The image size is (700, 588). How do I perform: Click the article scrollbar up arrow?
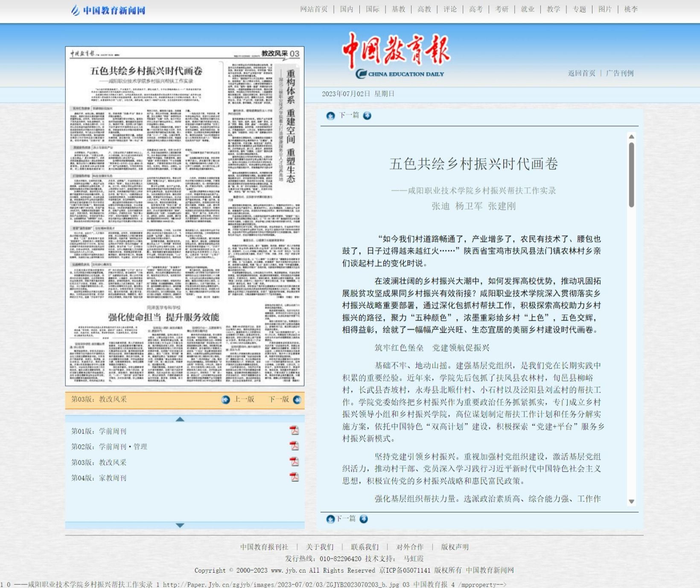[x=631, y=137]
